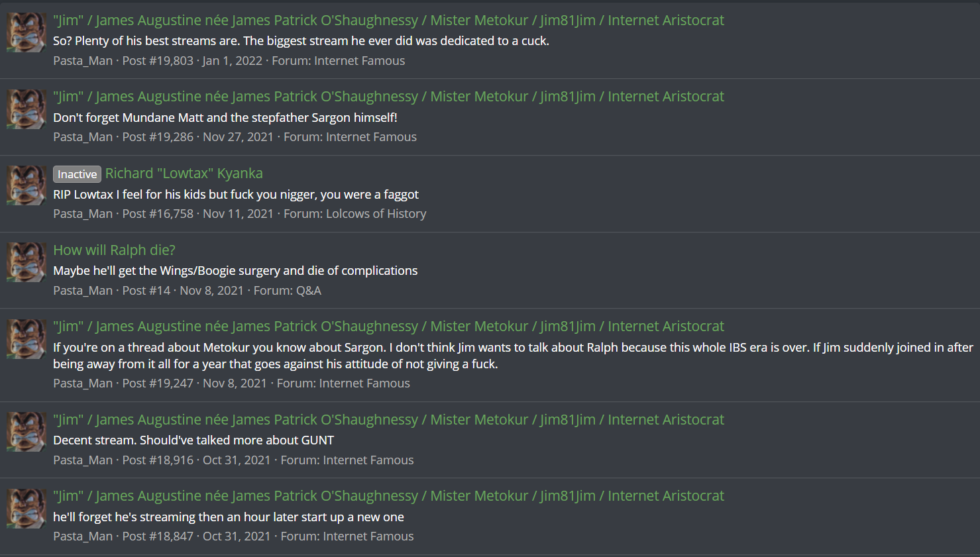Click avatar beside post #19,286
Screen dimensions: 980x557
coord(27,109)
